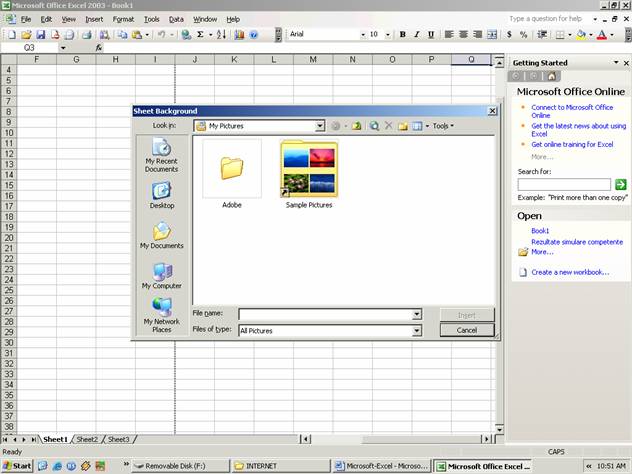Click the Align Left icon

pos(449,35)
